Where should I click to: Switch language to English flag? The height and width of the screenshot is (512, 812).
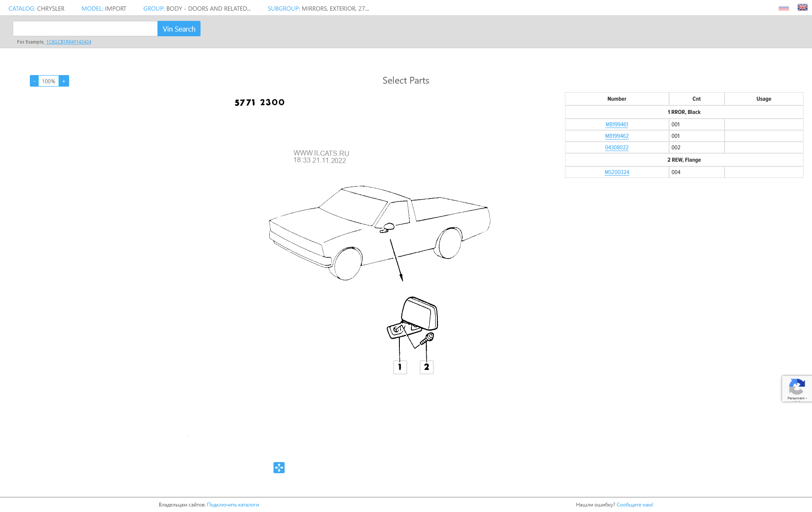[802, 7]
